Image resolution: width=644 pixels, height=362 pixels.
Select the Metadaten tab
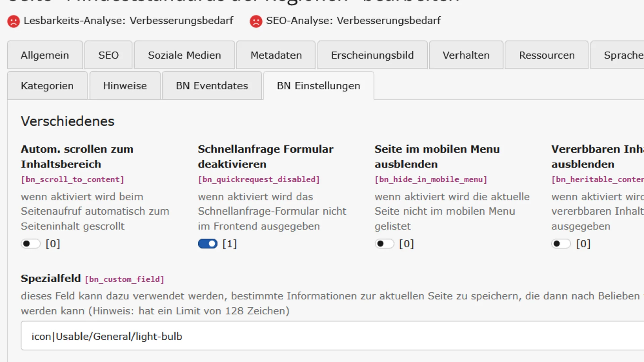[x=276, y=55]
